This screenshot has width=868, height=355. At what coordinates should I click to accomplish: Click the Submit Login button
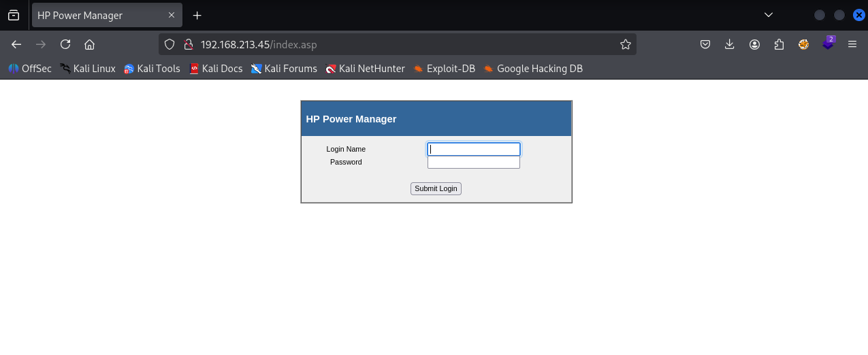tap(436, 188)
